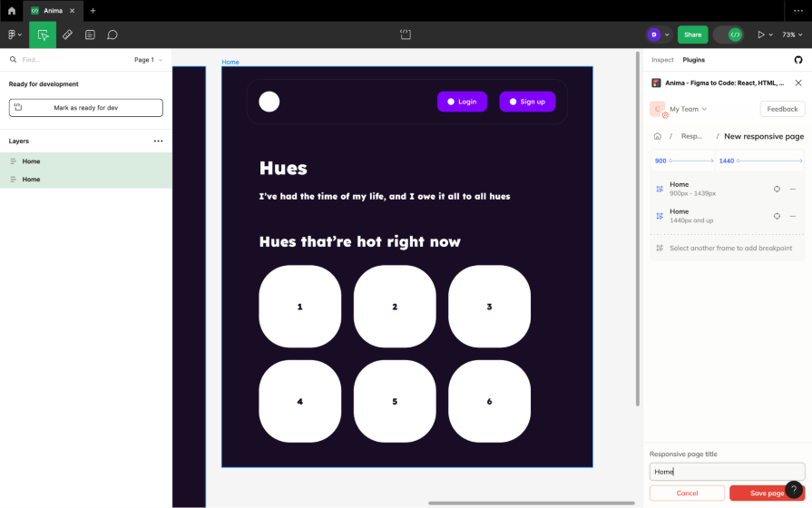The width and height of the screenshot is (812, 508).
Task: Switch to the Inspect tab
Action: [x=662, y=60]
